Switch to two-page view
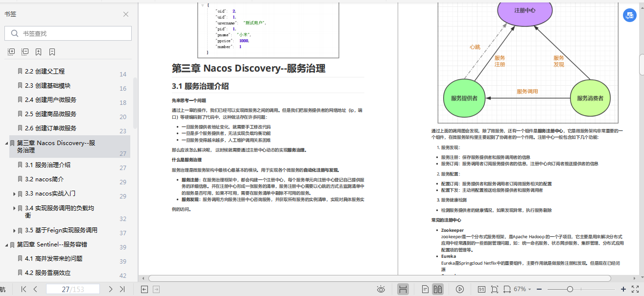Viewport: 644px width, 296px height. pyautogui.click(x=438, y=289)
